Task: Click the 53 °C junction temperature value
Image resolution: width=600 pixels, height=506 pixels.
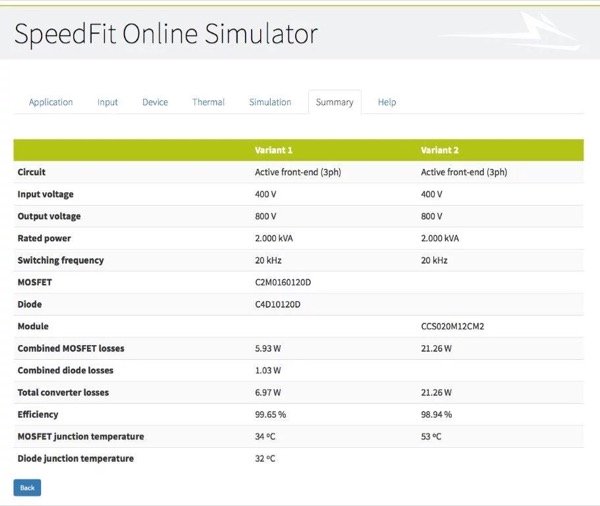Action: (x=431, y=437)
